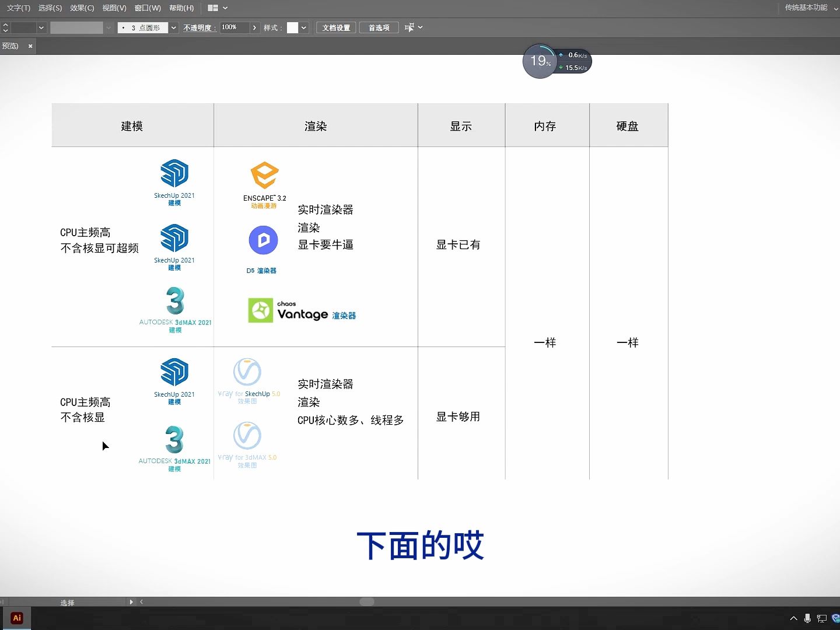Image resolution: width=840 pixels, height=630 pixels.
Task: Click the horizontal scrollbar left arrow
Action: [x=141, y=601]
